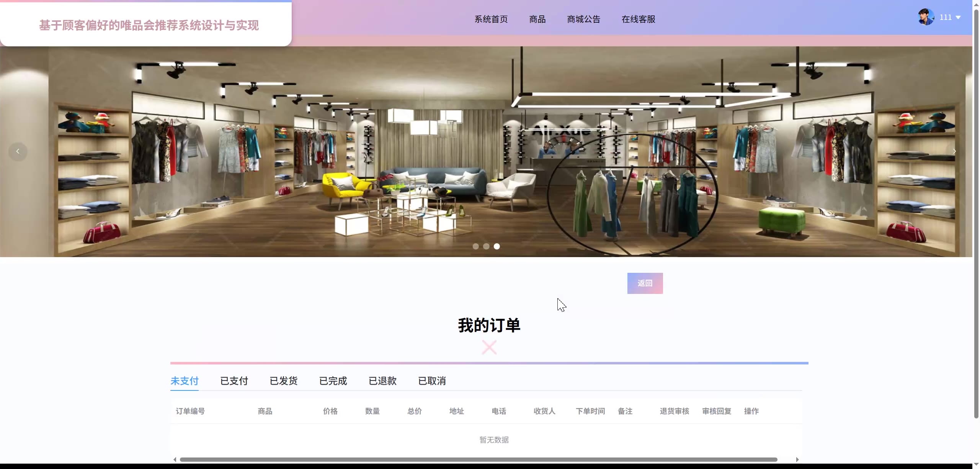Show 已完成 orders tab
This screenshot has height=469, width=980.
point(333,381)
